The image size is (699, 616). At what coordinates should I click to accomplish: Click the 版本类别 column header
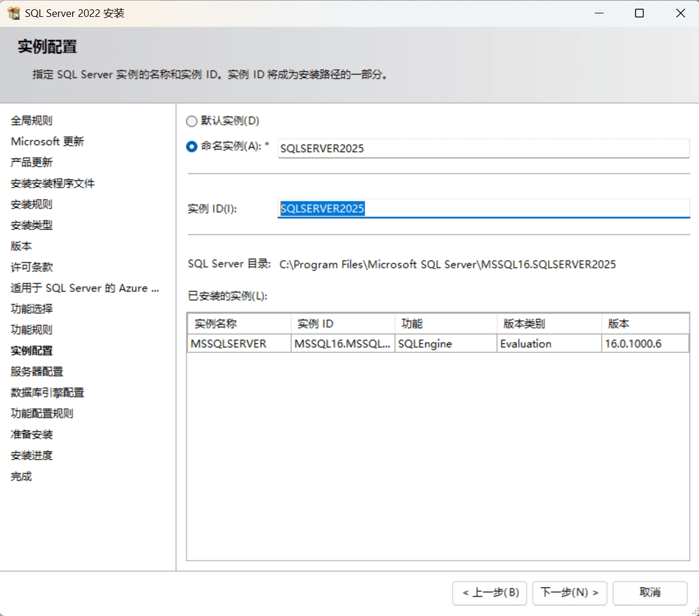tap(549, 324)
